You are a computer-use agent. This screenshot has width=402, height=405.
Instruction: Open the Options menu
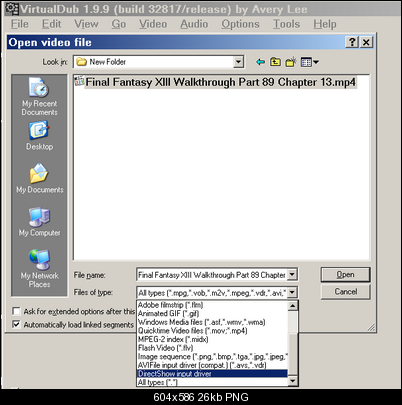coord(240,24)
